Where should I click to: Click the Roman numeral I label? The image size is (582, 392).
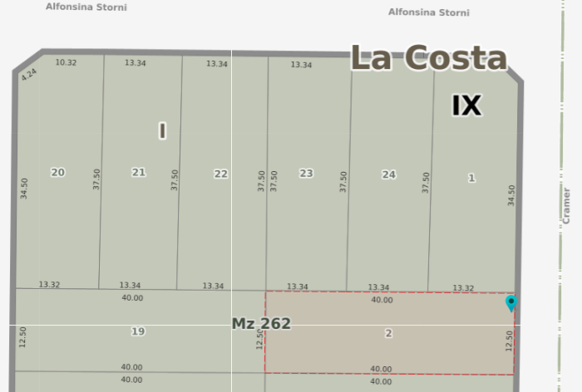point(162,130)
